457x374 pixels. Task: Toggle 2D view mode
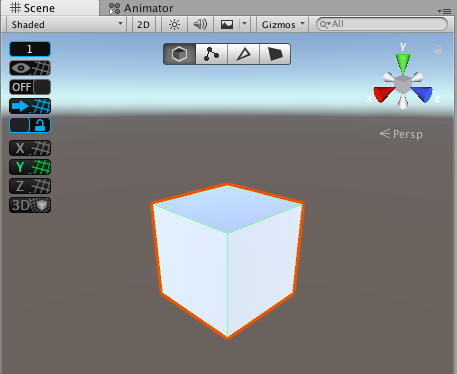pyautogui.click(x=144, y=25)
